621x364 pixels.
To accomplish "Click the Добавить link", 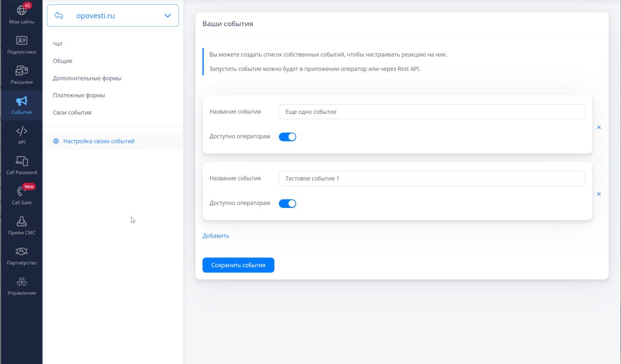I will click(216, 236).
